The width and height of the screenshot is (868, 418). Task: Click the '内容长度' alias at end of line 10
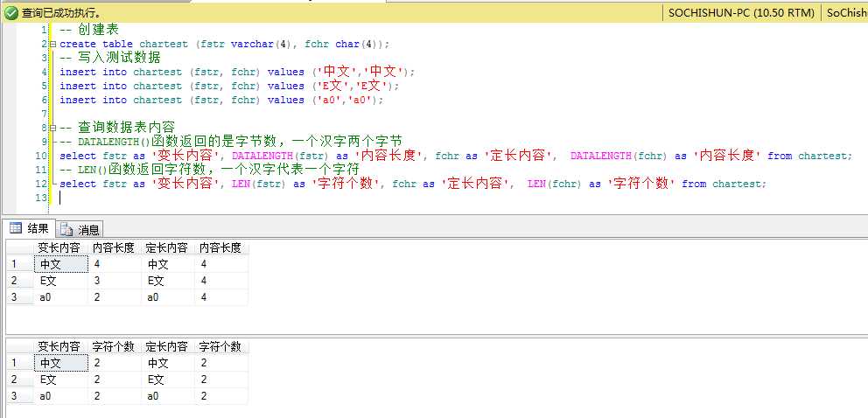pyautogui.click(x=726, y=156)
